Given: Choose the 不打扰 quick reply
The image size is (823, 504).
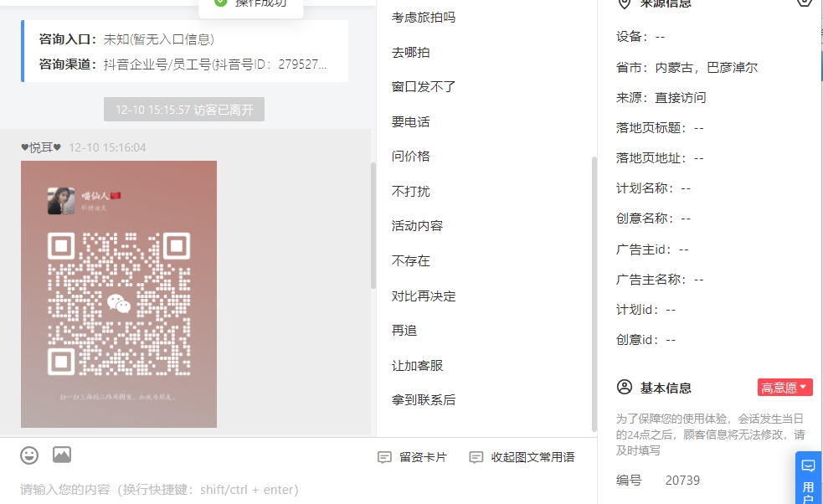Looking at the screenshot, I should (410, 191).
